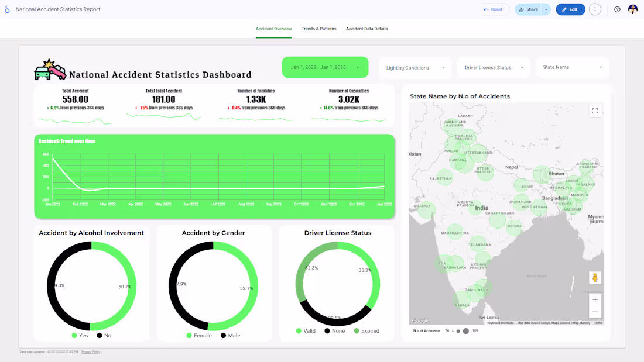644x362 pixels.
Task: Click the Google logo on the map
Action: pos(420,321)
